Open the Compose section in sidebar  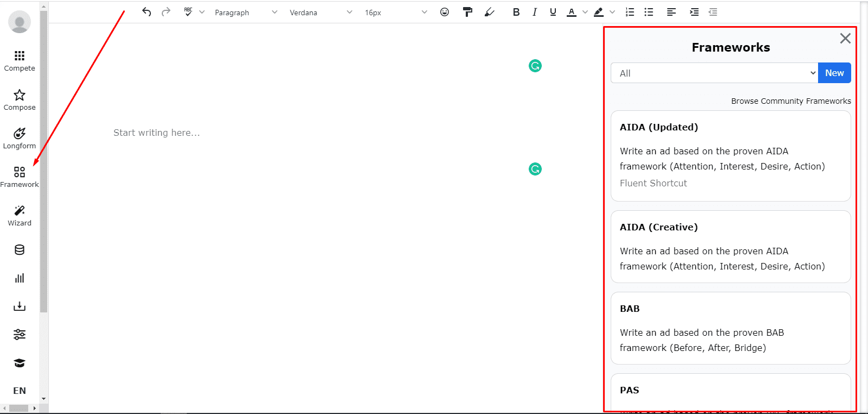(20, 100)
